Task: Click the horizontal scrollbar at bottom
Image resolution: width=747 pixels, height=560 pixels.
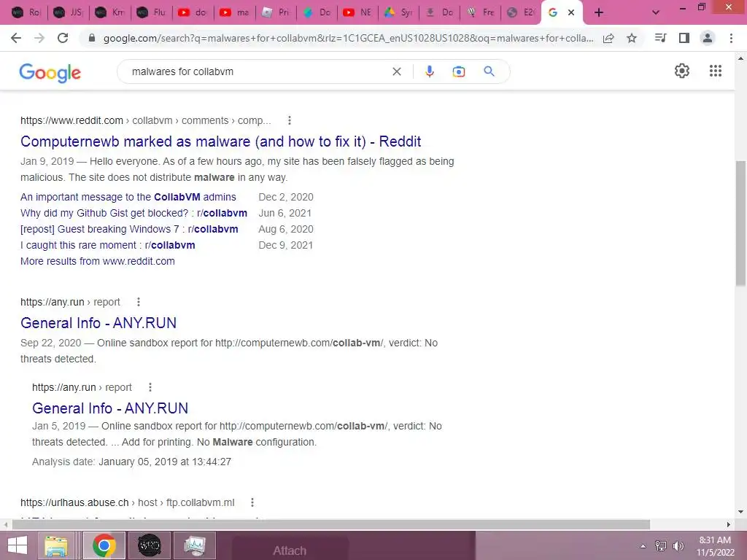Action: [331, 524]
